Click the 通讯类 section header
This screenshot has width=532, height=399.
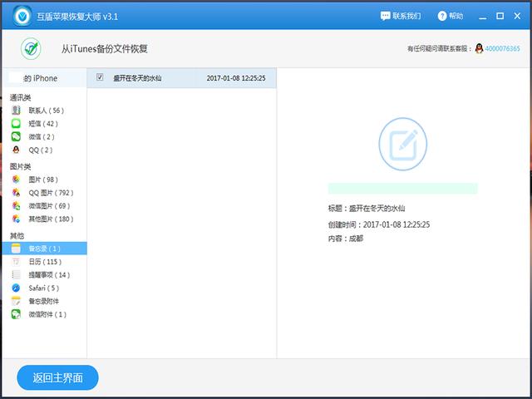[x=20, y=98]
